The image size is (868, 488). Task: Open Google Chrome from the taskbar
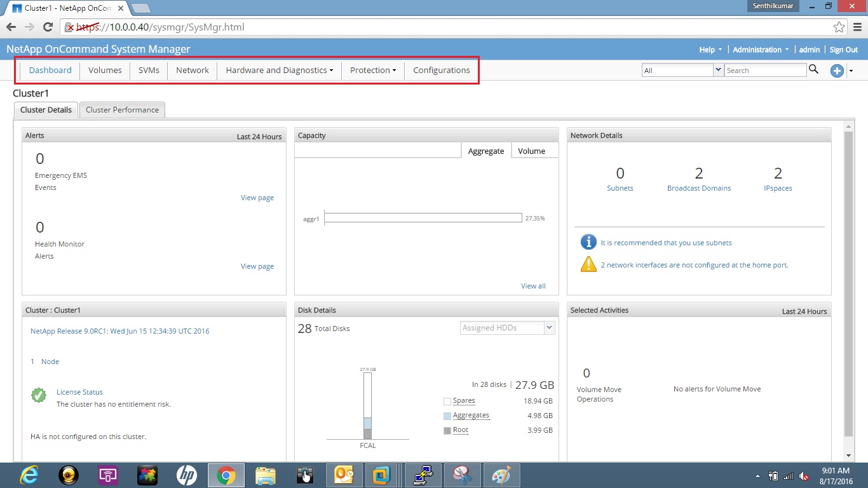(x=226, y=475)
